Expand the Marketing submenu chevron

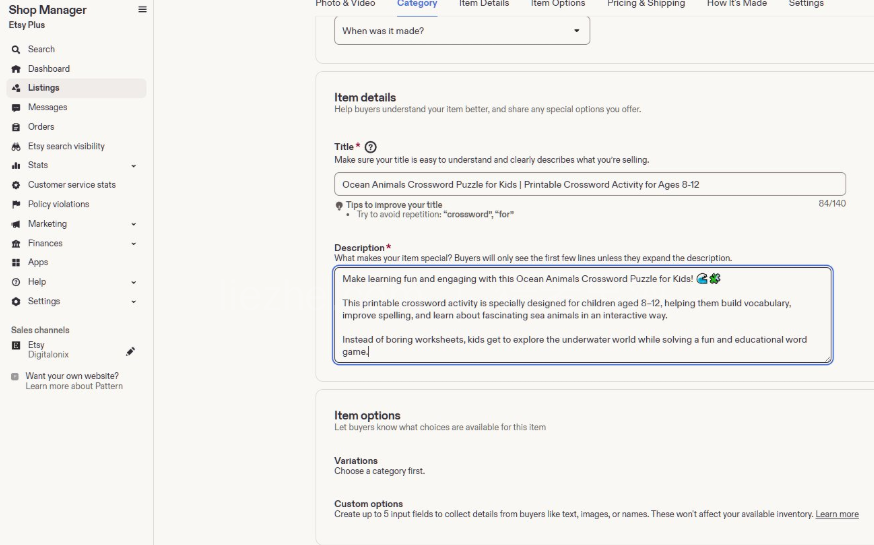tap(133, 224)
